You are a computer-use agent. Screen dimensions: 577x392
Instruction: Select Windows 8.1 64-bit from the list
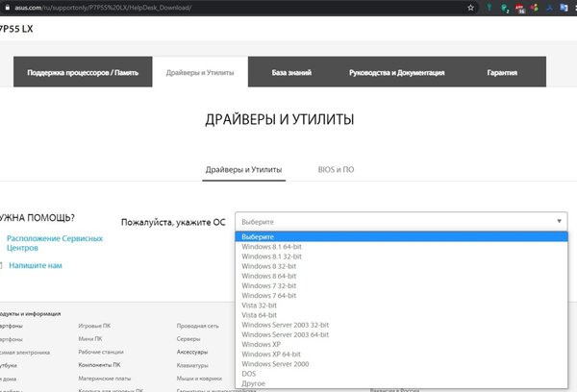[401, 246]
